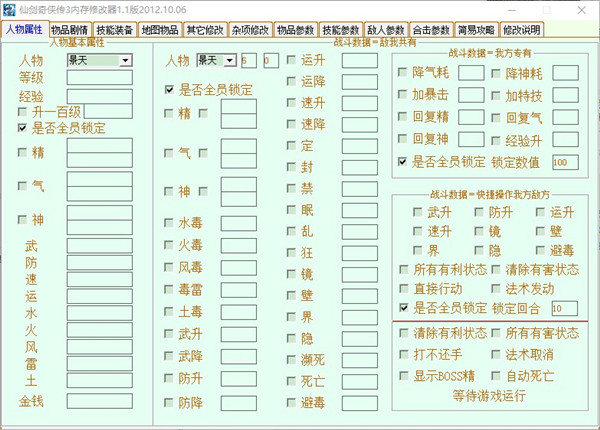Check the 防降 checkbox
This screenshot has height=430, width=600.
[x=169, y=402]
